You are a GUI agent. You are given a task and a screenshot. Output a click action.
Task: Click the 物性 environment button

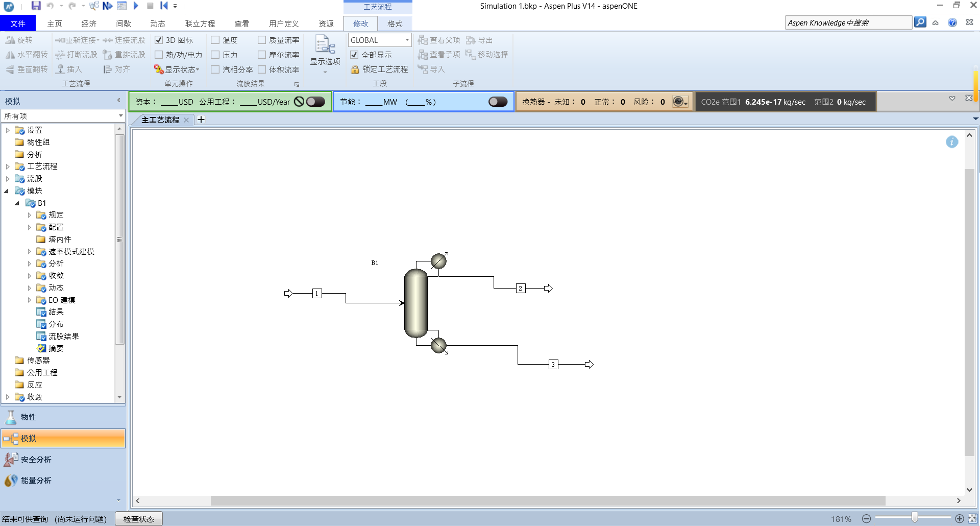[29, 417]
